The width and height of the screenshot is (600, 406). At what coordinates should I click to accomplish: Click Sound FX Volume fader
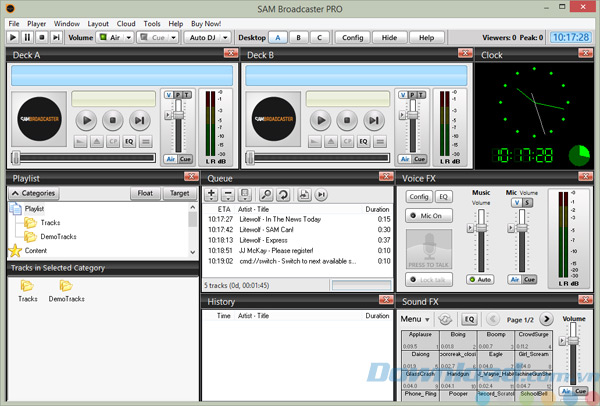click(x=573, y=340)
